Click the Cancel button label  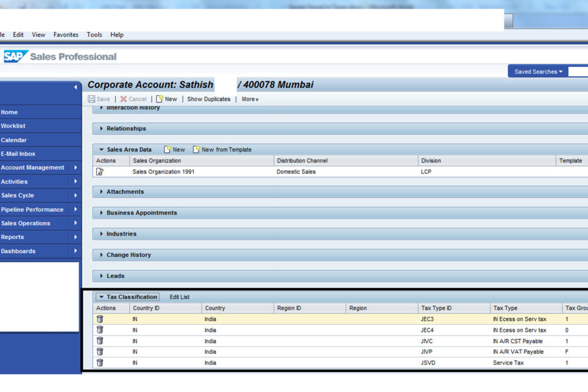click(137, 99)
